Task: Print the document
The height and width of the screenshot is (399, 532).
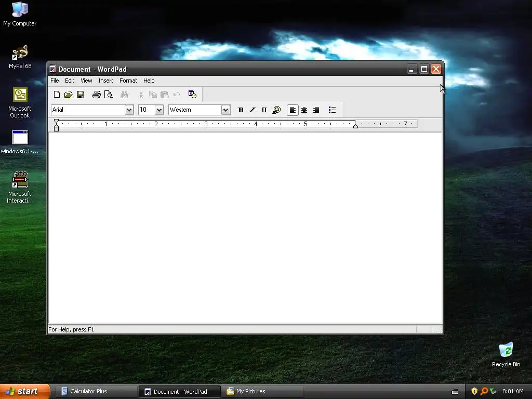Action: click(x=96, y=95)
